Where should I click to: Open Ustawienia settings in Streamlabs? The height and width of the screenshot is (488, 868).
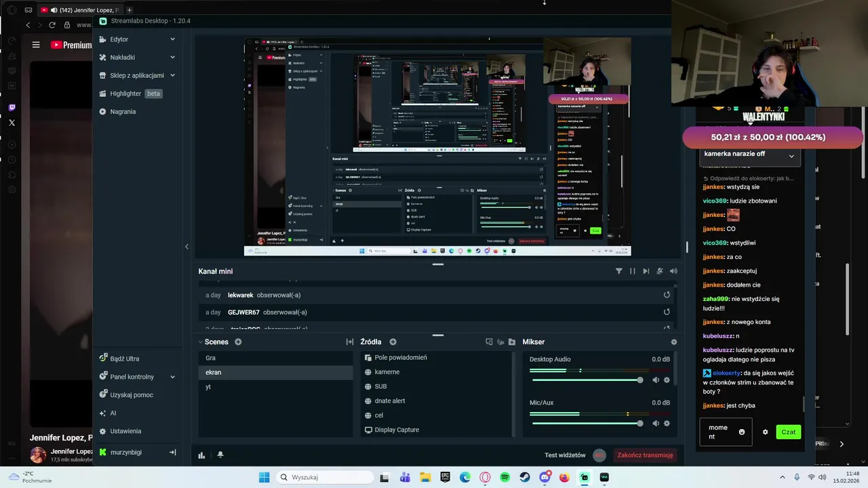point(120,431)
